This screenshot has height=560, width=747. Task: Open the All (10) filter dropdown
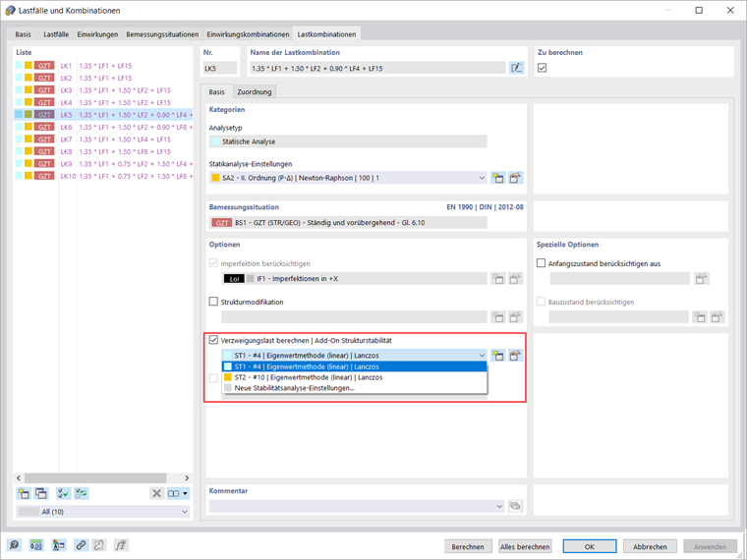[185, 512]
